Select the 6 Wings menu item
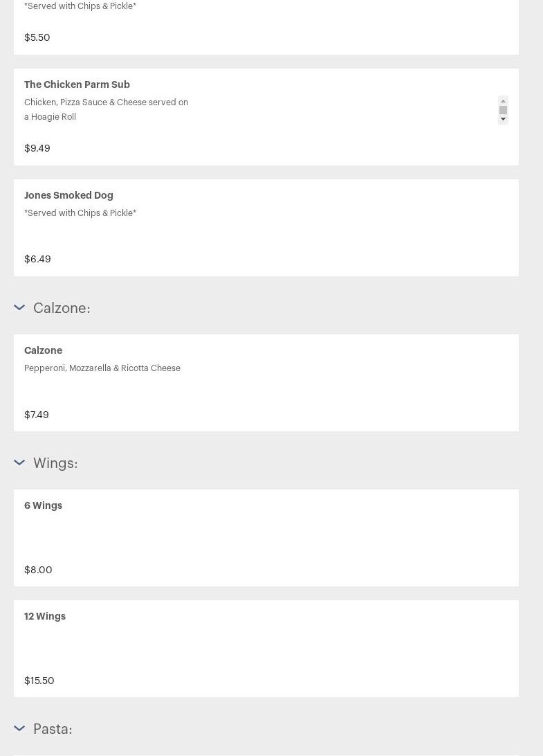This screenshot has height=756, width=543. click(x=43, y=505)
